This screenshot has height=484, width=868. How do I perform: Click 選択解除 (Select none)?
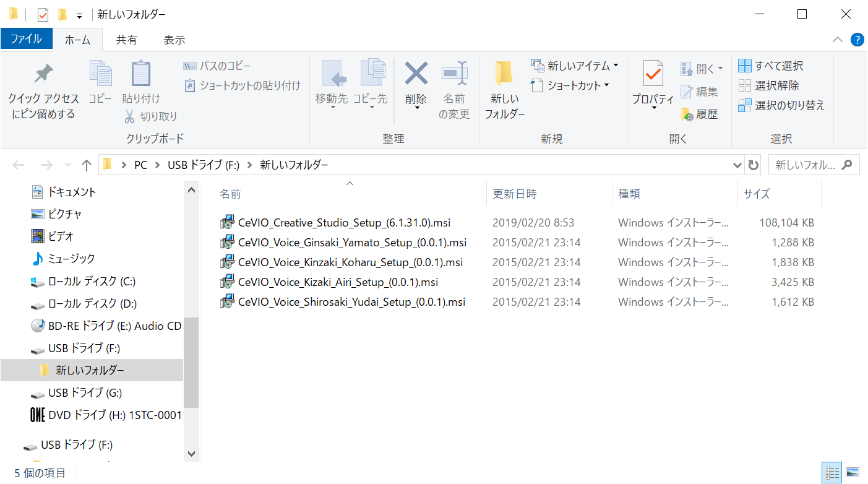(x=768, y=85)
